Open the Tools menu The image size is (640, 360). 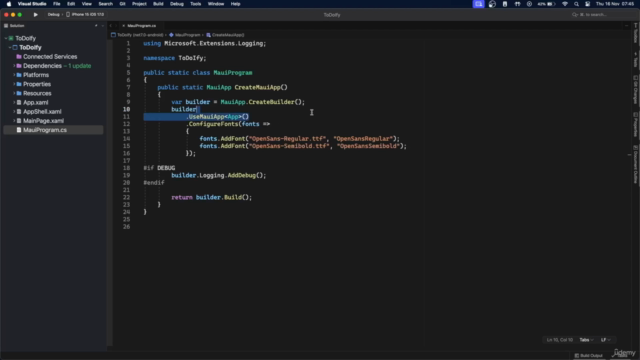point(196,4)
